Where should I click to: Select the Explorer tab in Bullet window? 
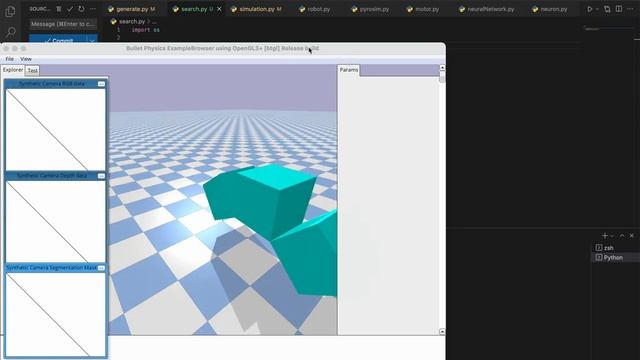(x=13, y=70)
